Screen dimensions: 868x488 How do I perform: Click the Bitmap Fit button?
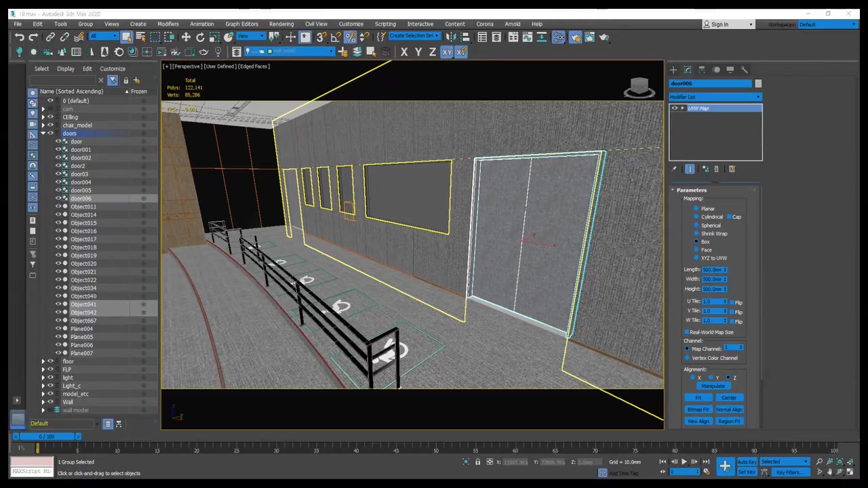click(698, 409)
